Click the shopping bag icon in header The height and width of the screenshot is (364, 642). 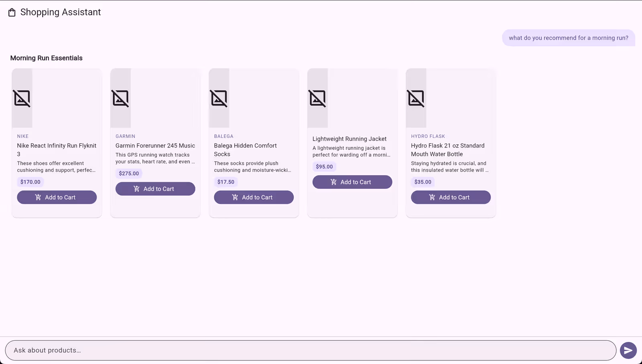(x=12, y=12)
